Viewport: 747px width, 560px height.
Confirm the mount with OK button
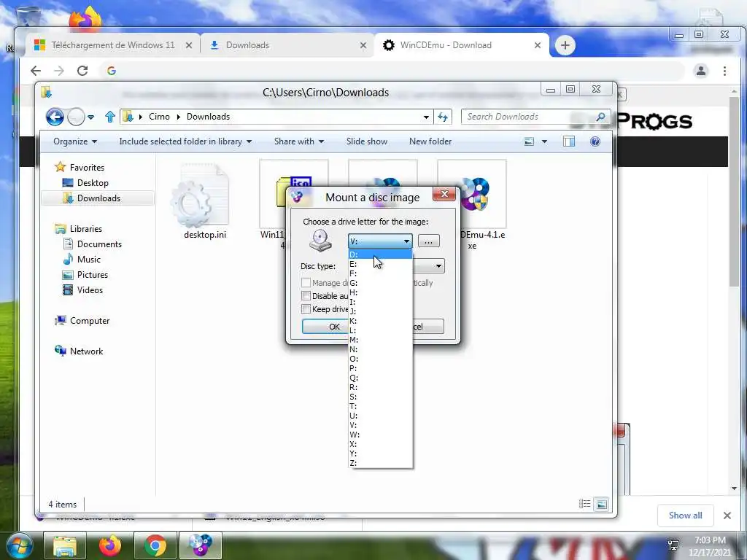click(325, 327)
